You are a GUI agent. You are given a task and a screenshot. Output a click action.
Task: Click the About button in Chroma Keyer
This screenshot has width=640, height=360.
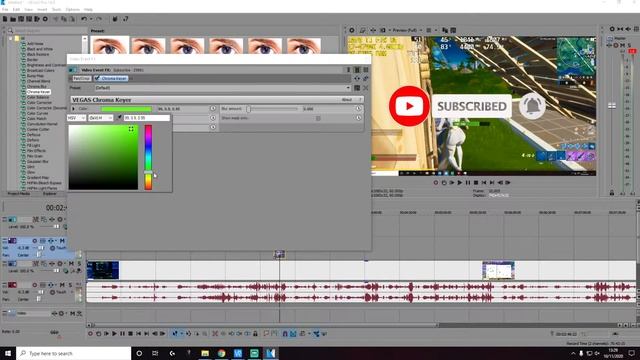click(x=347, y=100)
